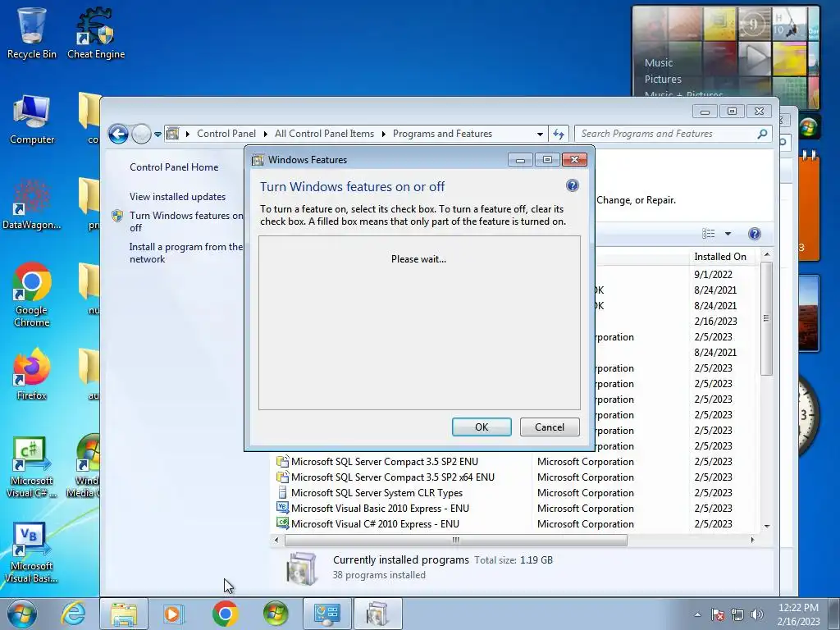Launch the Cheat Engine desktop shortcut
The image size is (840, 630).
click(x=96, y=33)
